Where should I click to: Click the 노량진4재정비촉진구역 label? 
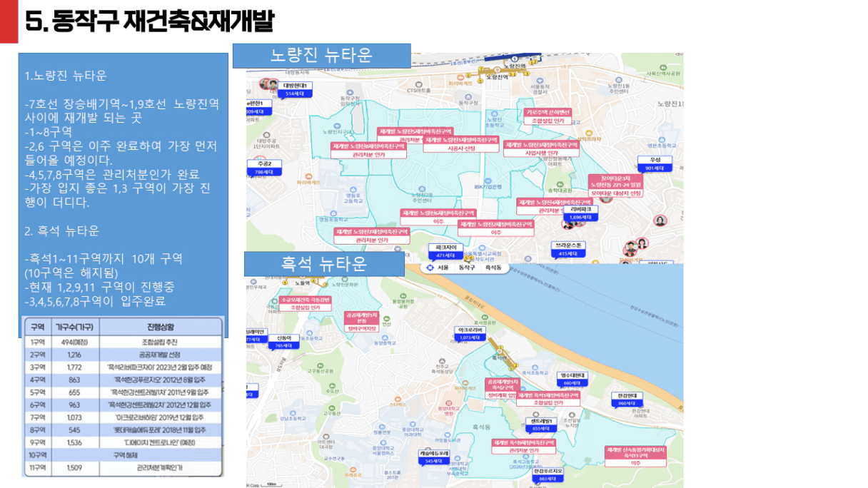click(x=554, y=206)
